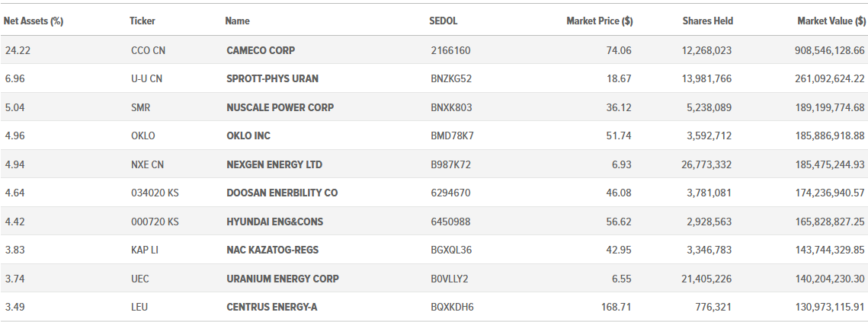868x322 pixels.
Task: Click the LEU market value 130,973,115.91
Action: (829, 307)
